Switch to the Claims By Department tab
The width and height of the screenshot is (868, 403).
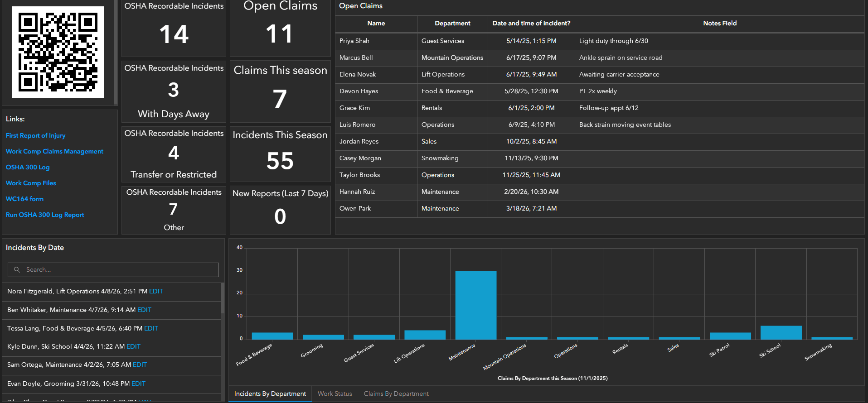(x=396, y=393)
